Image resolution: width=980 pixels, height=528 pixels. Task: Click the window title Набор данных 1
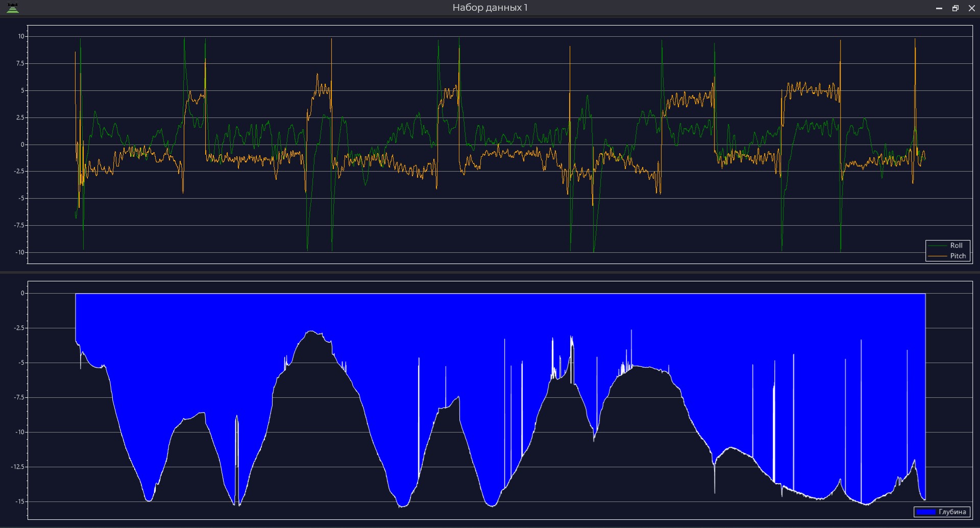(490, 8)
